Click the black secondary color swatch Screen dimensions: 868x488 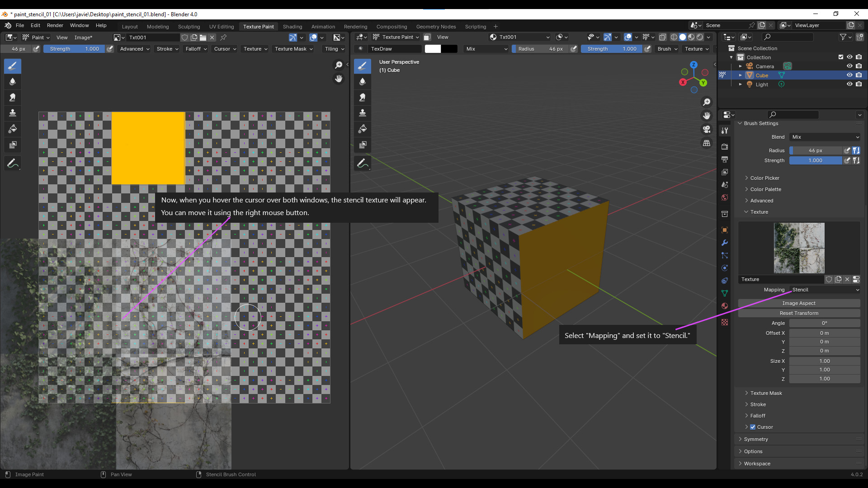(449, 49)
